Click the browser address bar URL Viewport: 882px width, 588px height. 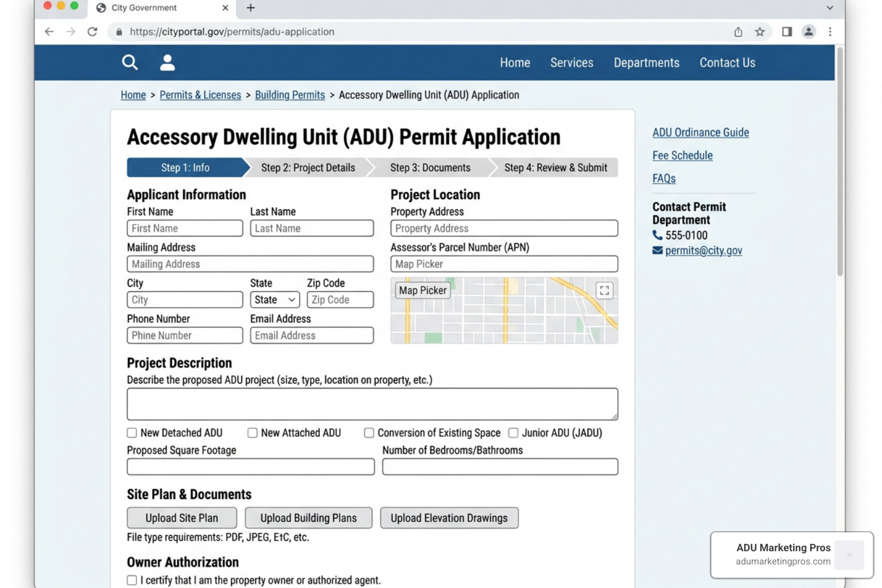pos(232,32)
